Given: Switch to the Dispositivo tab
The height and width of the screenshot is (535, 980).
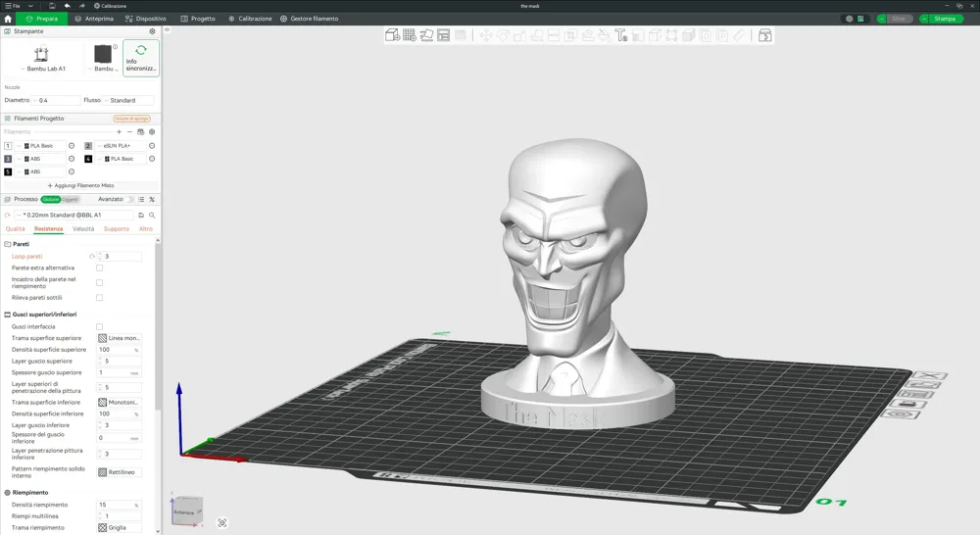Looking at the screenshot, I should [x=146, y=19].
